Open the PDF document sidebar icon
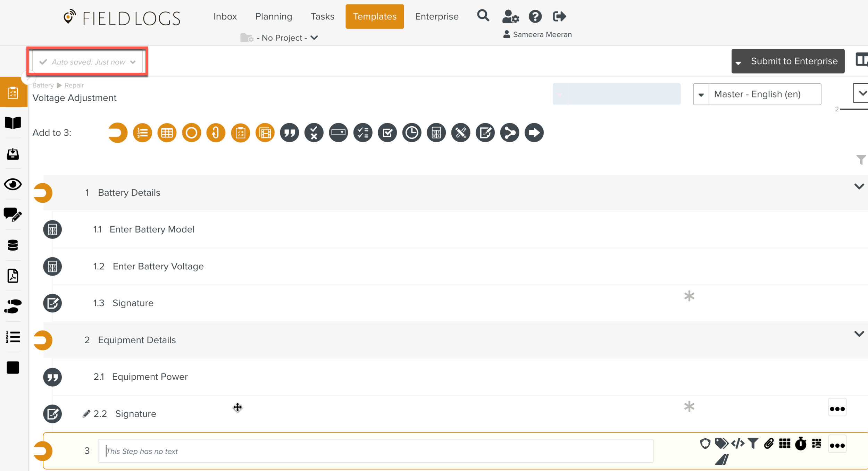Image resolution: width=868 pixels, height=471 pixels. [x=13, y=276]
